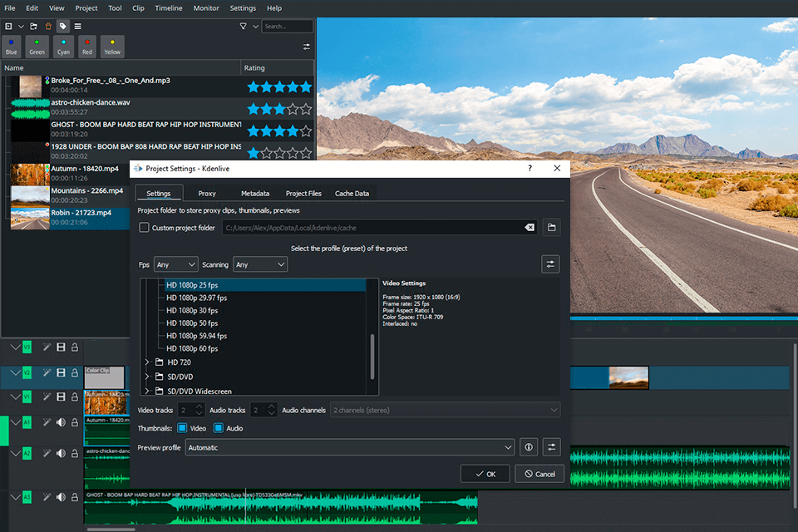
Task: Select the HD 1080p 29.97 fps profile
Action: pos(196,298)
